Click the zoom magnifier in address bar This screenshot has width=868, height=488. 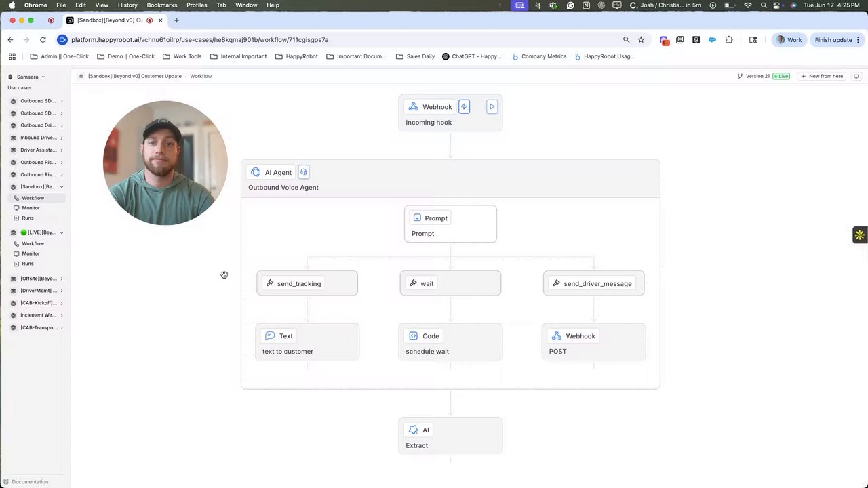pyautogui.click(x=626, y=40)
